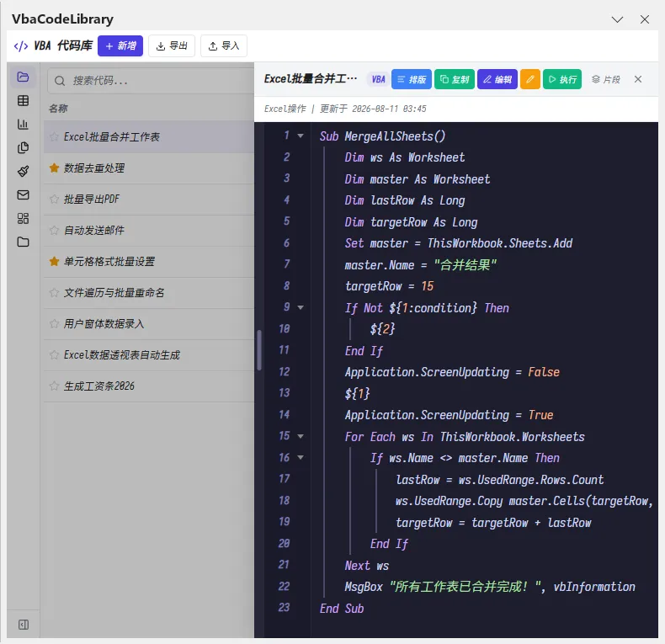Select Excel批量合并工作表 list item
665x644 pixels.
[x=149, y=136]
